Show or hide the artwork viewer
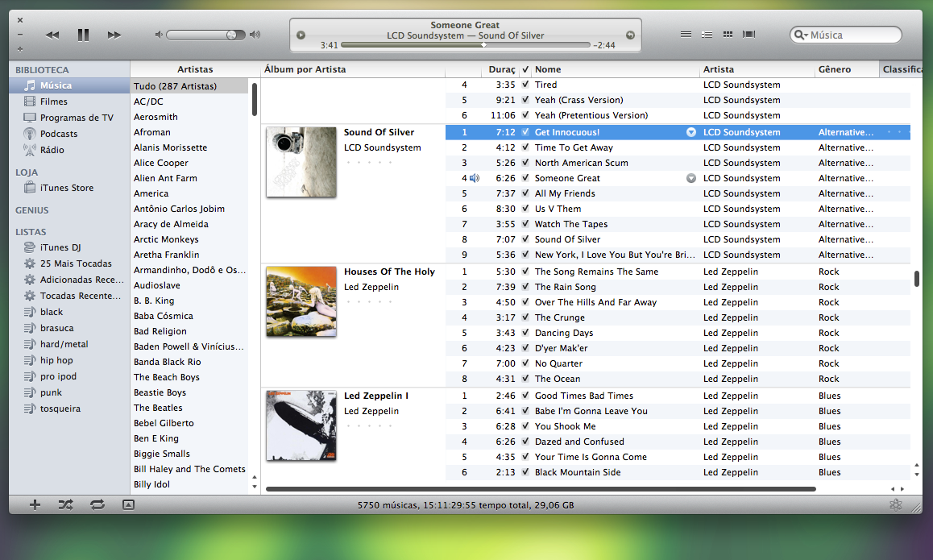This screenshot has height=560, width=933. 129,504
